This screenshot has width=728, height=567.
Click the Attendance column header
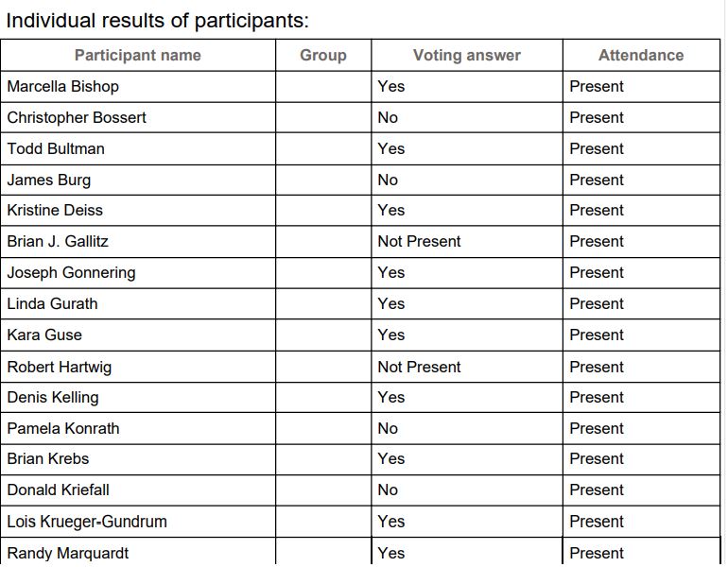coord(641,55)
